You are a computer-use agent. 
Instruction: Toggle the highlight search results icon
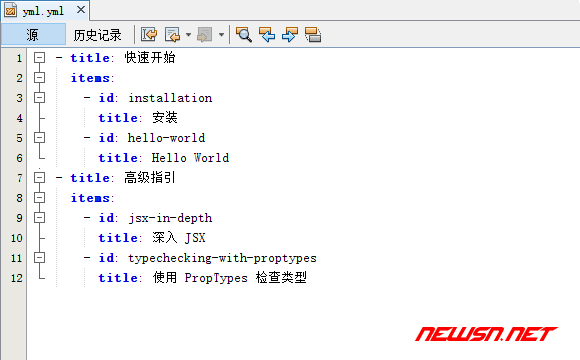(x=313, y=35)
